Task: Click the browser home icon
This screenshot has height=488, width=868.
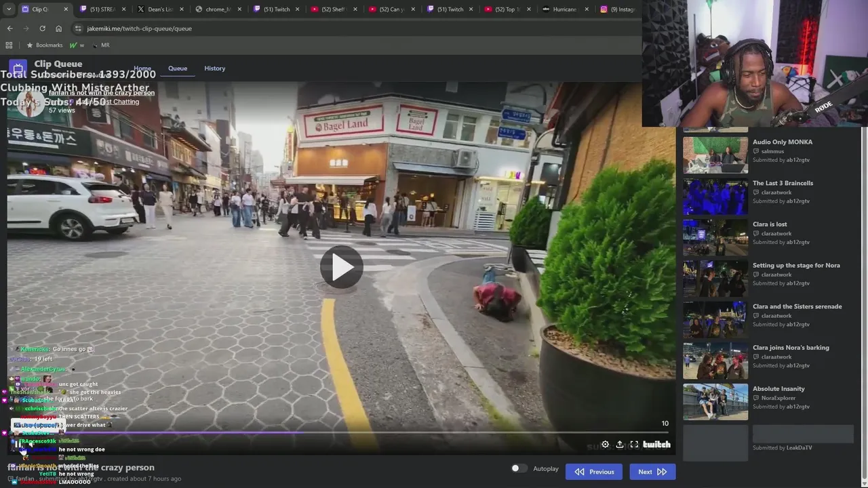Action: pos(58,28)
